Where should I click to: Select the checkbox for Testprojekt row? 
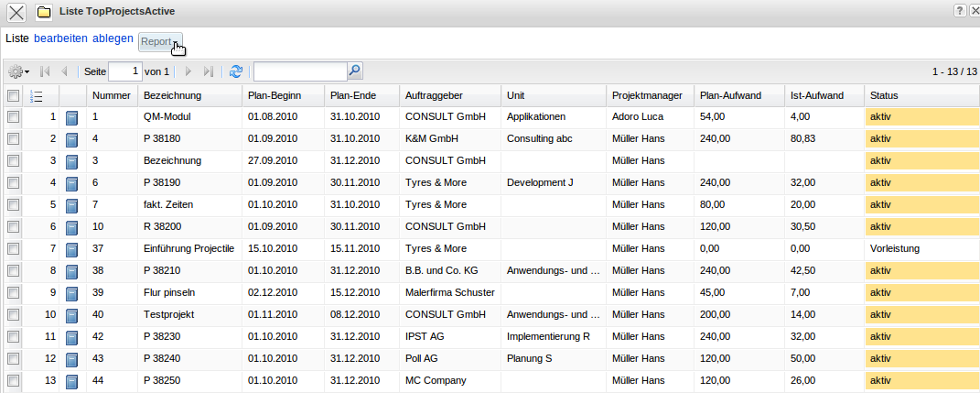pyautogui.click(x=13, y=315)
